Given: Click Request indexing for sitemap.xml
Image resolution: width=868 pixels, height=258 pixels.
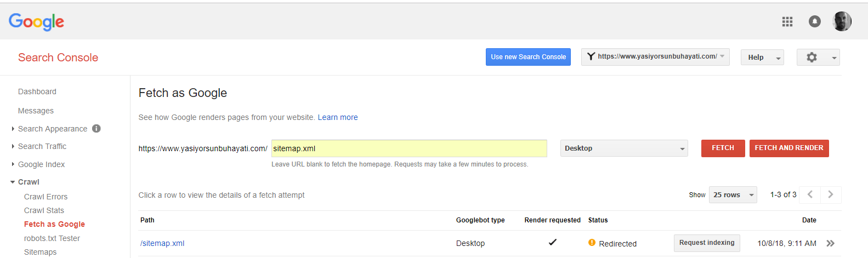Looking at the screenshot, I should click(706, 243).
